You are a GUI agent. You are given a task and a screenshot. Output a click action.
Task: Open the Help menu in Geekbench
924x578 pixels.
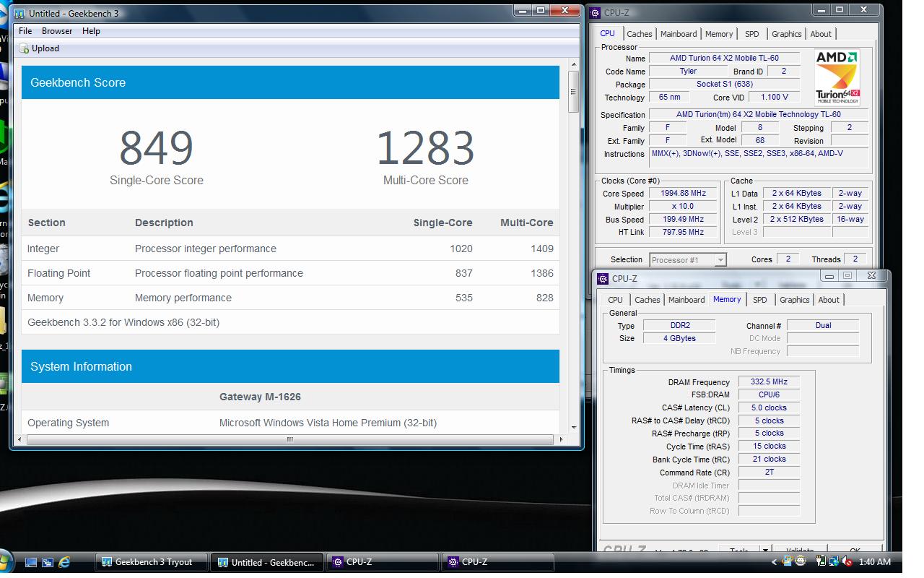(91, 31)
